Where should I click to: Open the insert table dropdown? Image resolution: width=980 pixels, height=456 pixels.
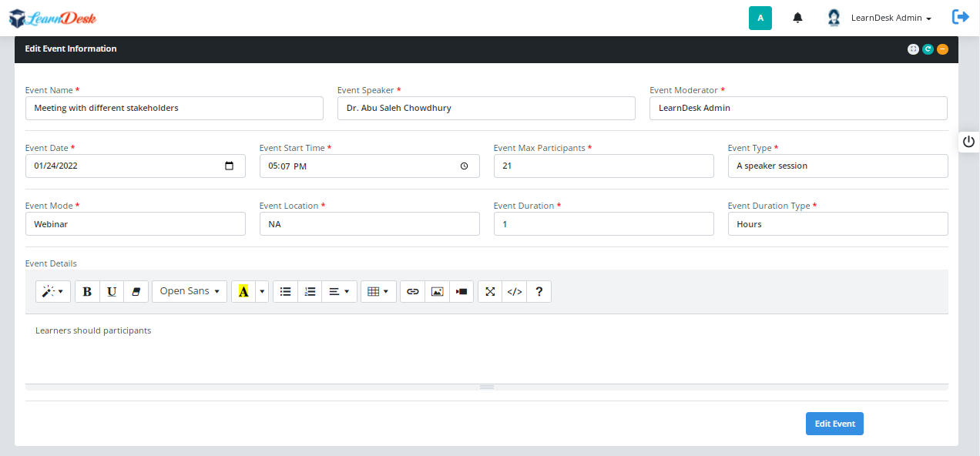pyautogui.click(x=379, y=291)
